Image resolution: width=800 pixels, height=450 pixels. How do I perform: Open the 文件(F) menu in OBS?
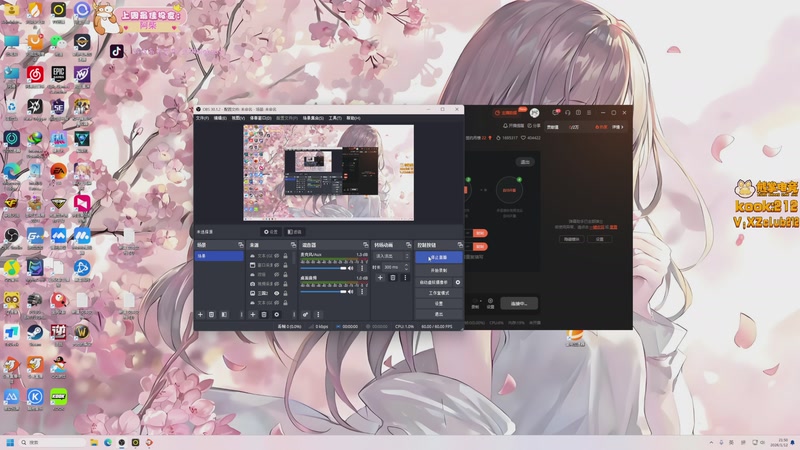tap(203, 118)
